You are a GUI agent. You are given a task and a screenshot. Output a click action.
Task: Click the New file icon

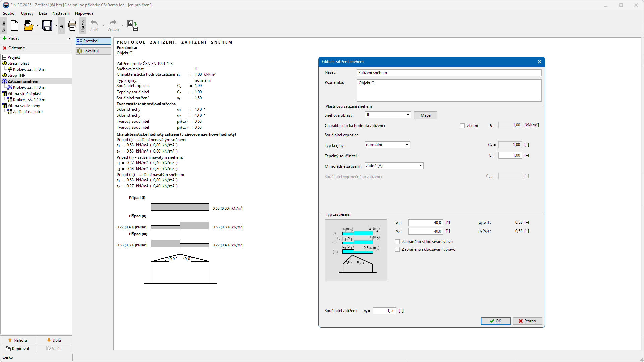14,25
